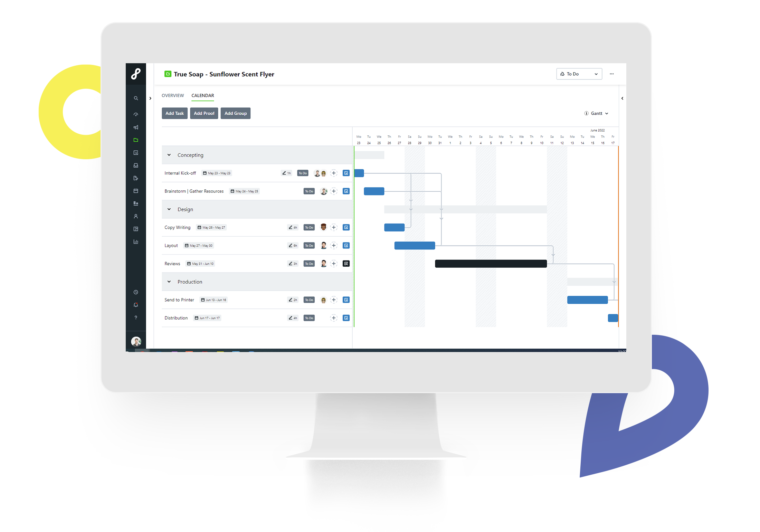Screen dimensions: 760x532
Task: Switch to the Calendar tab
Action: point(203,95)
